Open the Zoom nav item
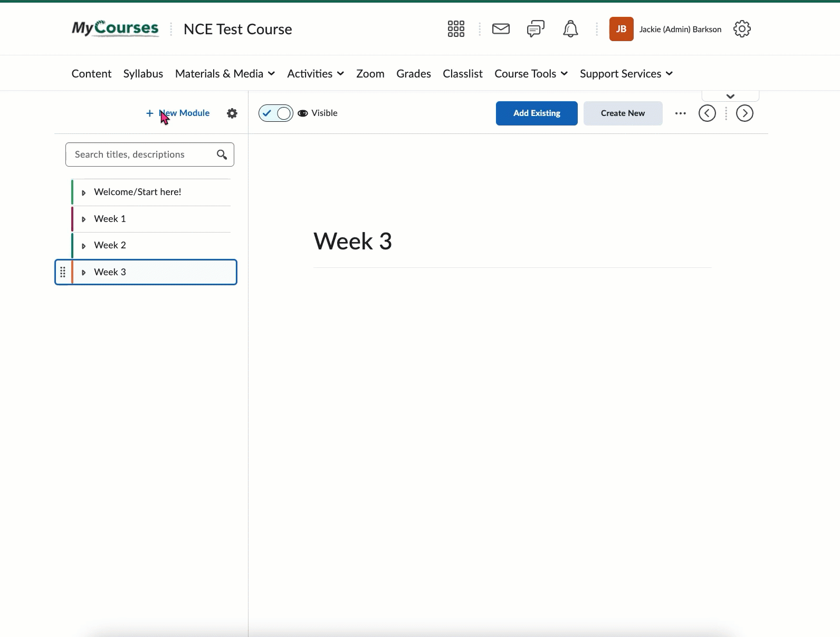840x637 pixels. pos(370,74)
